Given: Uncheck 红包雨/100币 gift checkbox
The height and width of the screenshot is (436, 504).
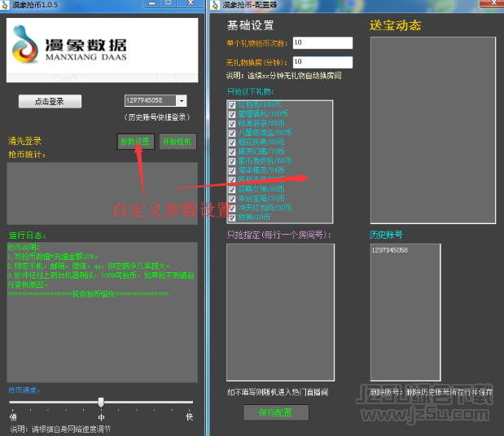Looking at the screenshot, I should pos(232,105).
